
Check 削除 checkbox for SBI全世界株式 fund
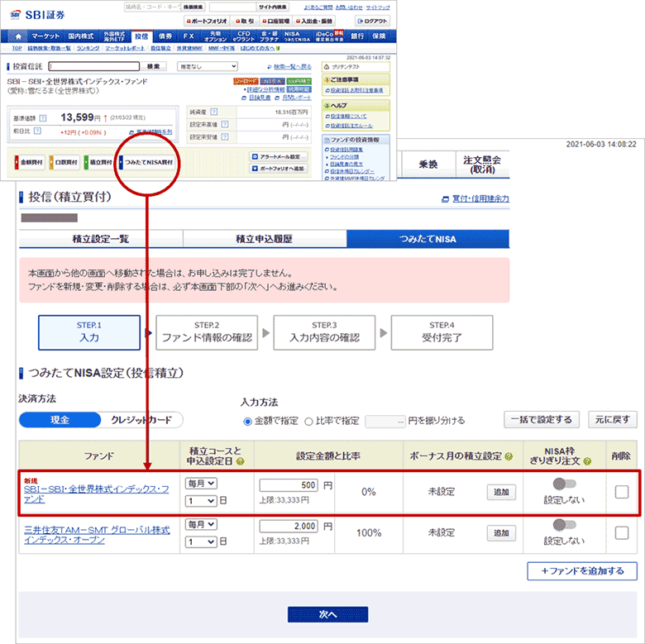621,492
